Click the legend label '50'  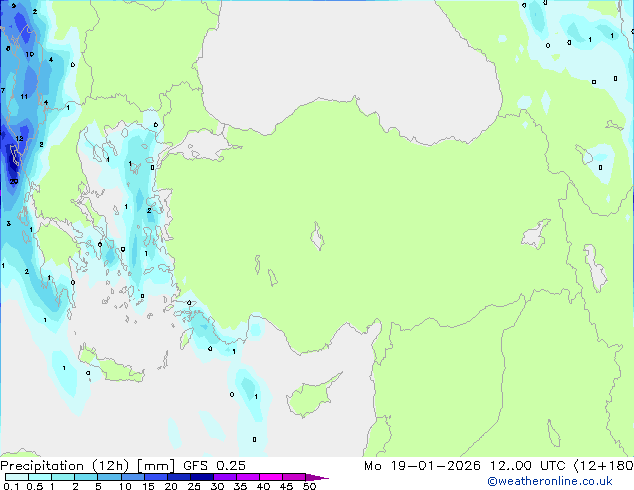tap(310, 486)
